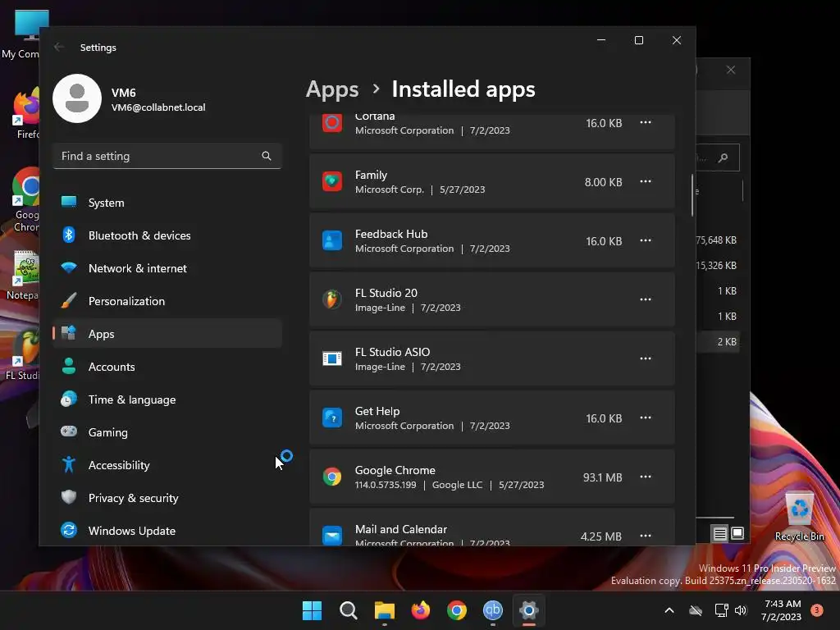This screenshot has width=840, height=630.
Task: Open the Recycle Bin desktop icon
Action: [x=799, y=516]
